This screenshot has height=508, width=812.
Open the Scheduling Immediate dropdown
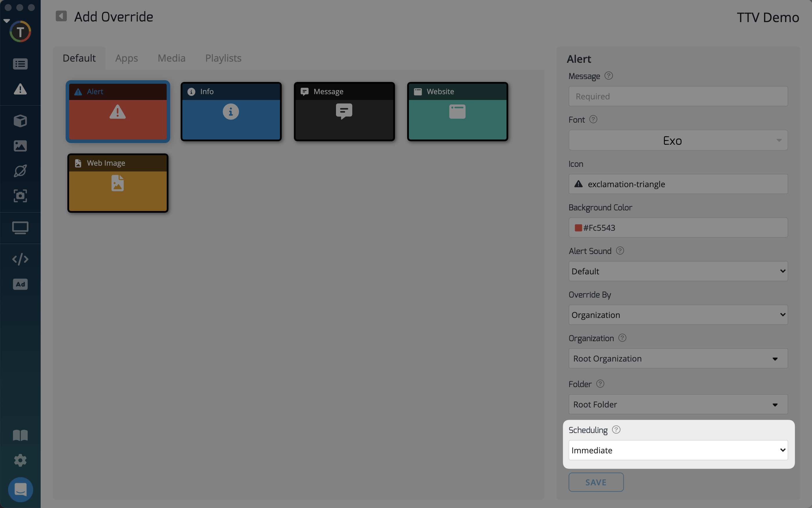(x=678, y=450)
